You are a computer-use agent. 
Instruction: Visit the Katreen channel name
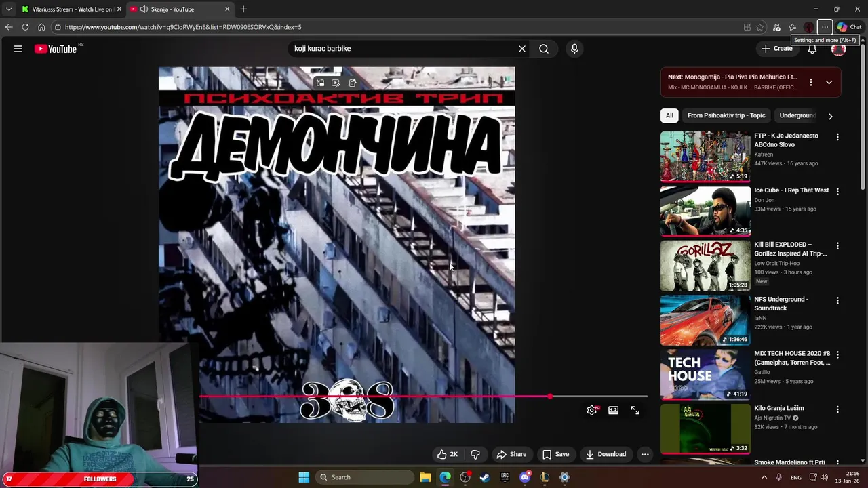[x=764, y=155]
